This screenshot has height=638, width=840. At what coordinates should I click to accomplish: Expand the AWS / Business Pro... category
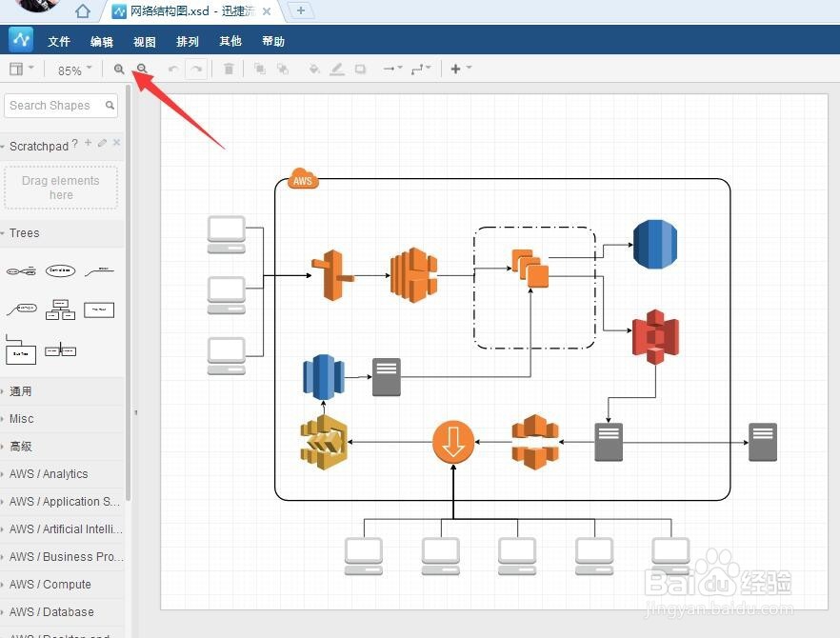point(62,556)
